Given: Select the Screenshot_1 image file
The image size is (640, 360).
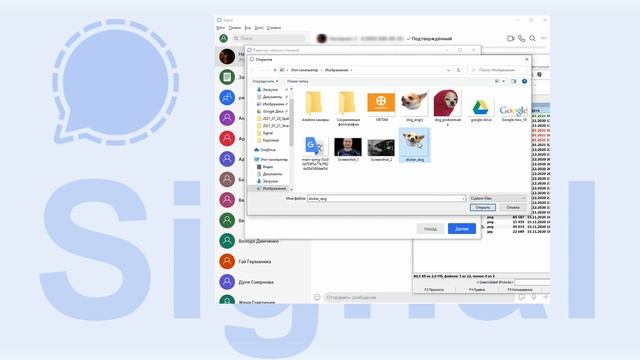Looking at the screenshot, I should tap(348, 149).
